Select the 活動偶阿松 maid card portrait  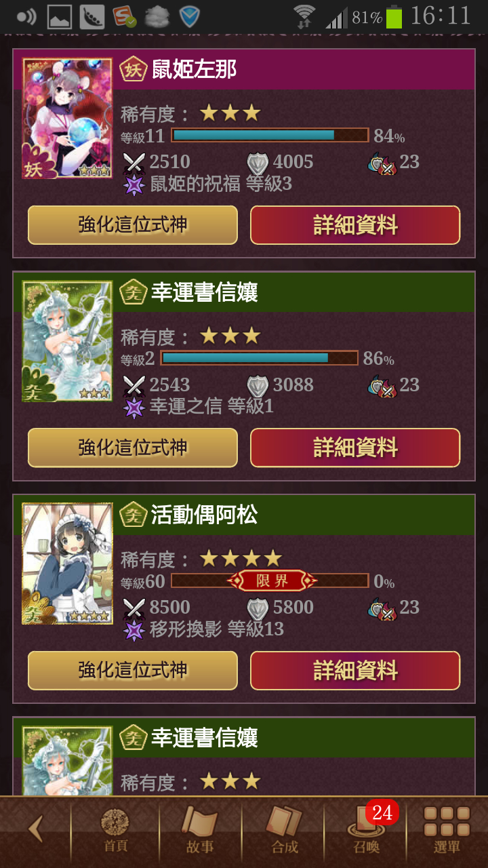[67, 564]
